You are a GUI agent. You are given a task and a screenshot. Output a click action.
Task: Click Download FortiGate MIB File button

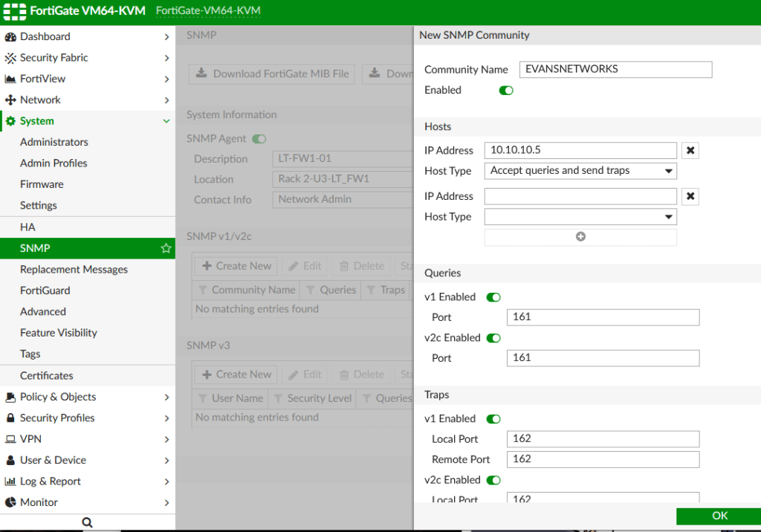[272, 74]
